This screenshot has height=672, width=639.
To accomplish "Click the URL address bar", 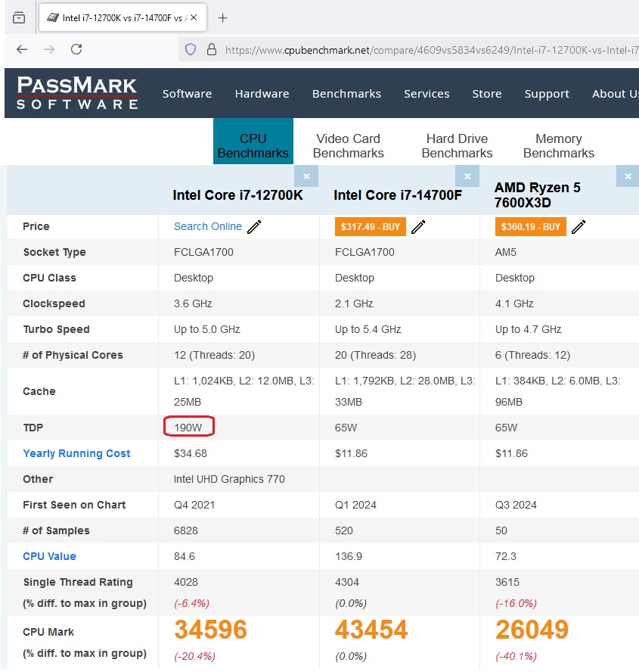I will click(x=423, y=50).
